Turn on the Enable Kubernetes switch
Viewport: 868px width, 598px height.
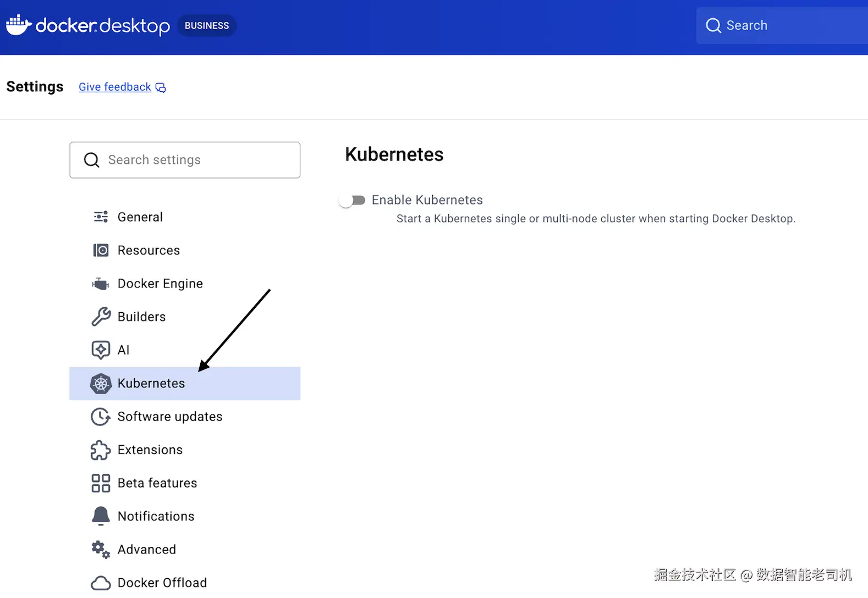(352, 200)
